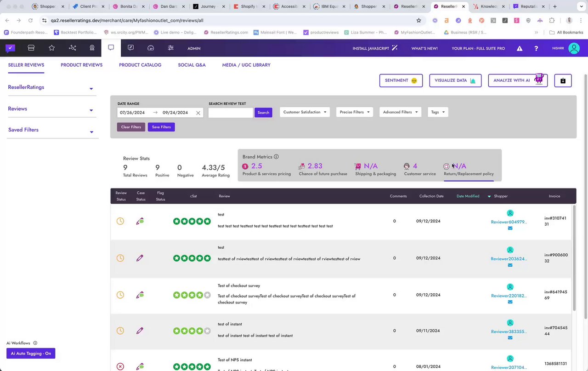Click the alert triangle warning icon
The image size is (588, 371).
pyautogui.click(x=520, y=48)
